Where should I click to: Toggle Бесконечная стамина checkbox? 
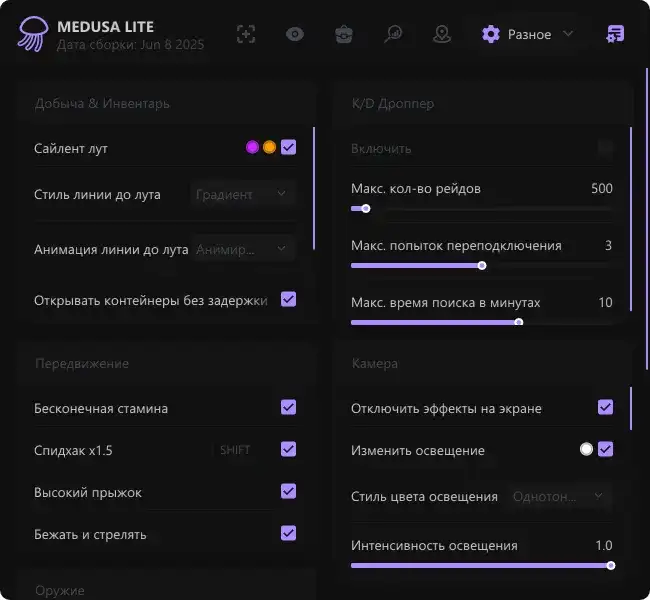click(x=288, y=407)
